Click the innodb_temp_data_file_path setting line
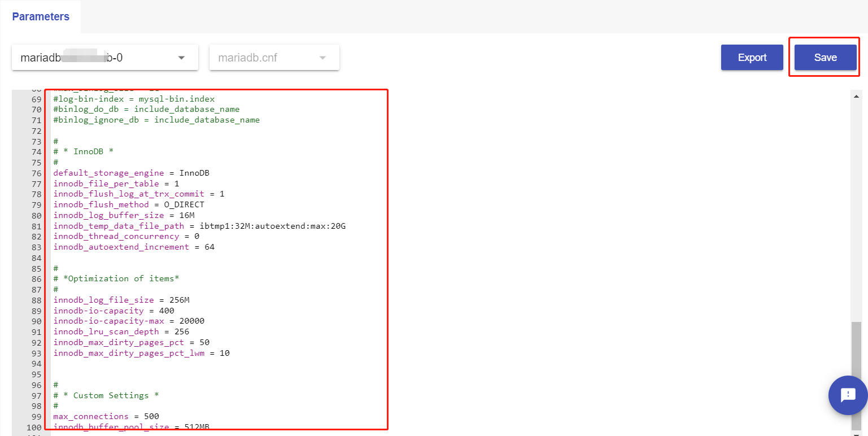Screen dimensions: 868x436 (x=199, y=226)
